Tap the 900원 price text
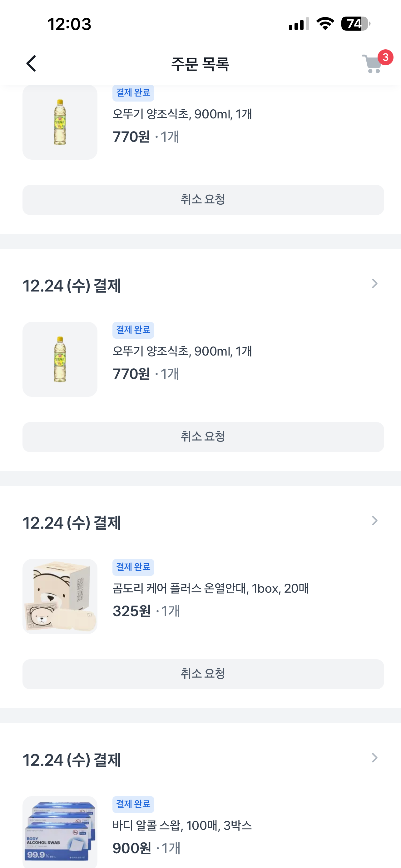This screenshot has height=868, width=401. click(x=132, y=848)
